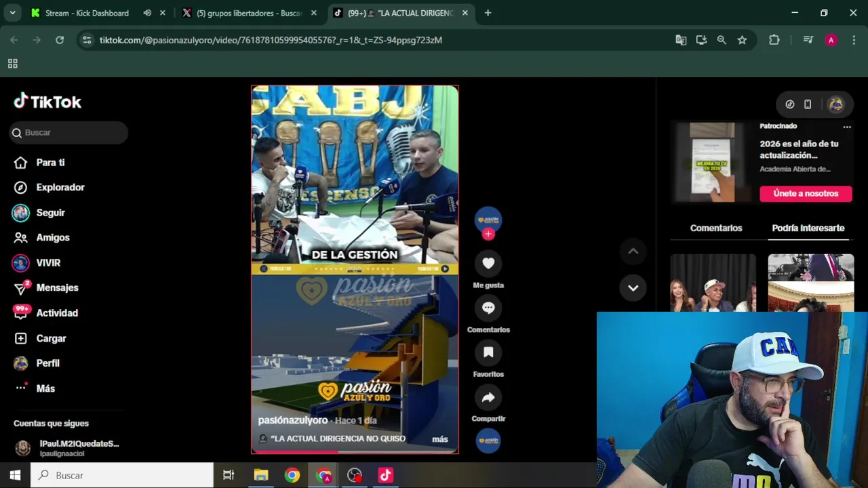Viewport: 868px width, 488px height.
Task: Open the spinning sound disc icon
Action: point(488,441)
